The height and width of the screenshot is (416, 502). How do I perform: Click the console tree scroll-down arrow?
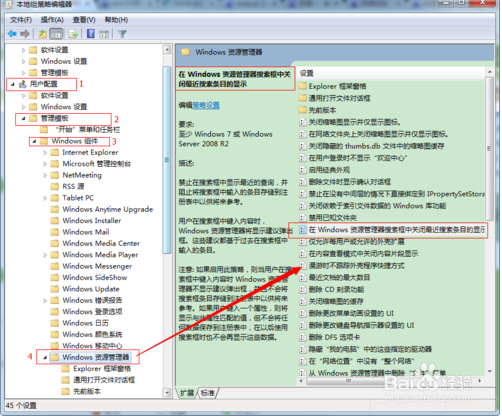(167, 393)
